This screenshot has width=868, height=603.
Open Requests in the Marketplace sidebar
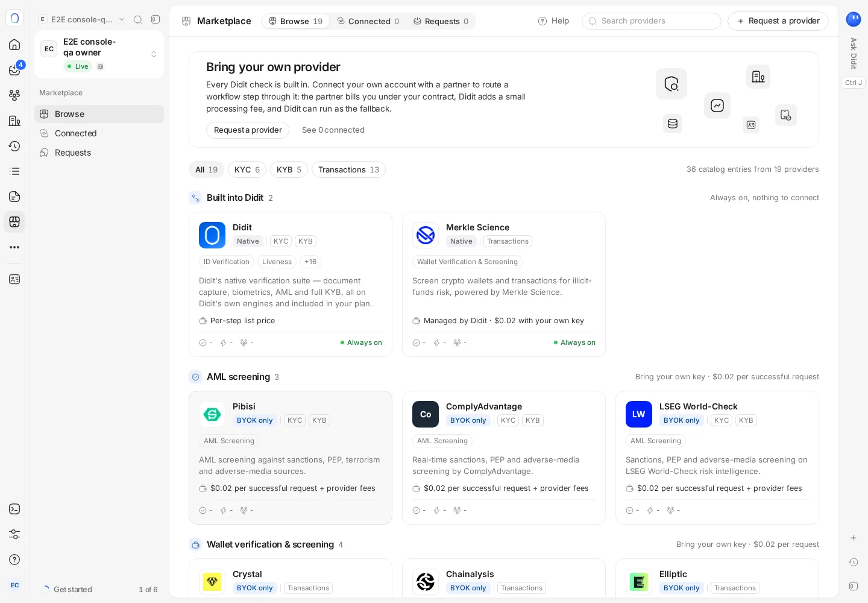[x=99, y=153]
